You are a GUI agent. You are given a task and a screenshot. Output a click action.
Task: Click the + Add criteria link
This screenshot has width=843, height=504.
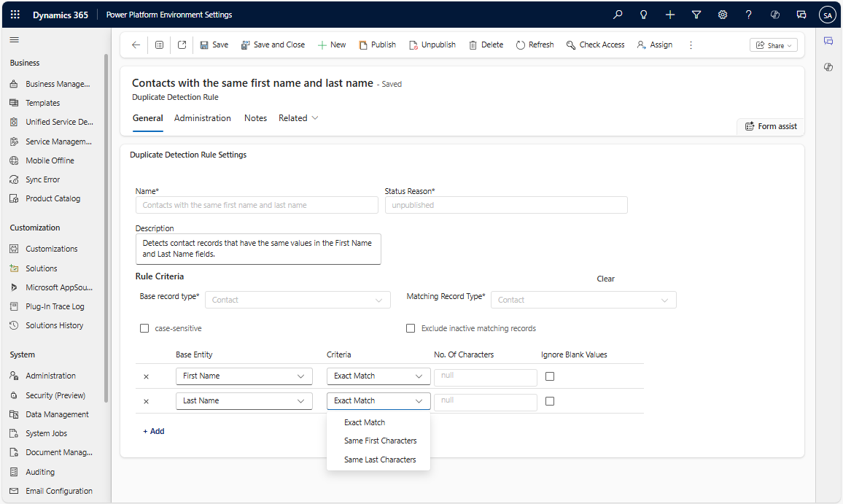(153, 432)
